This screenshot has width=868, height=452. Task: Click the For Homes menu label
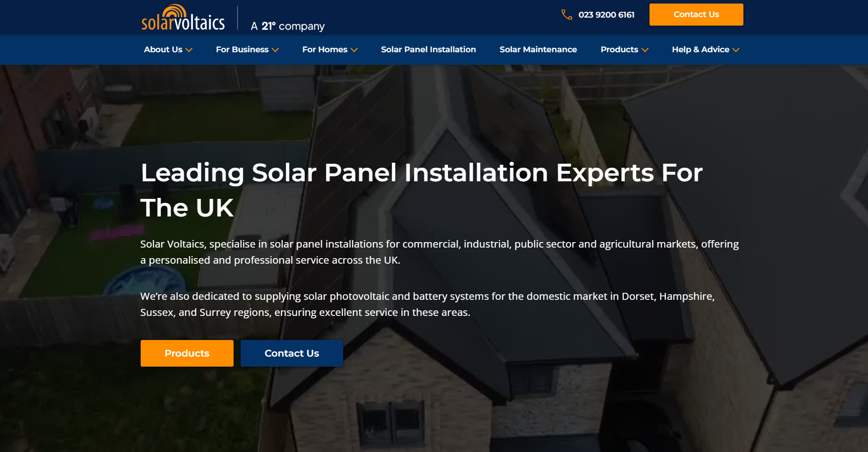(x=325, y=49)
